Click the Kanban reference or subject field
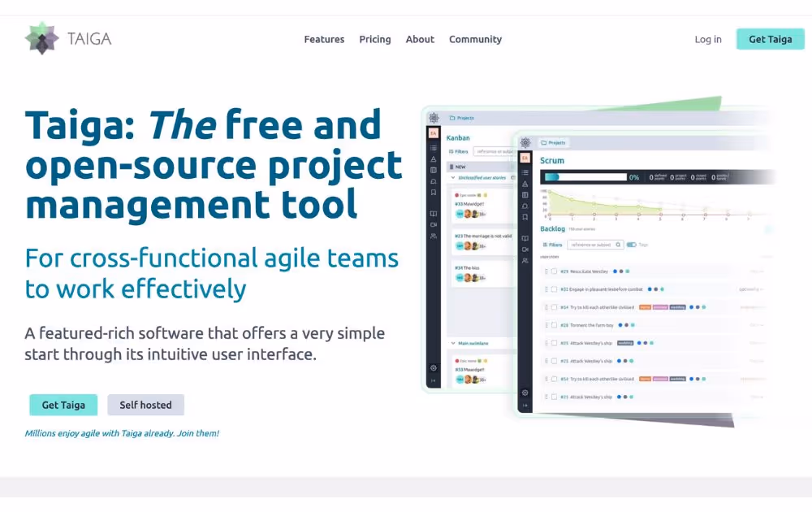 pyautogui.click(x=495, y=151)
